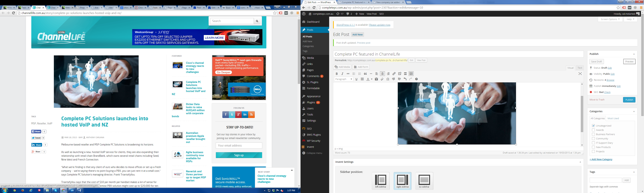Switch editor to the Text tab

click(579, 68)
